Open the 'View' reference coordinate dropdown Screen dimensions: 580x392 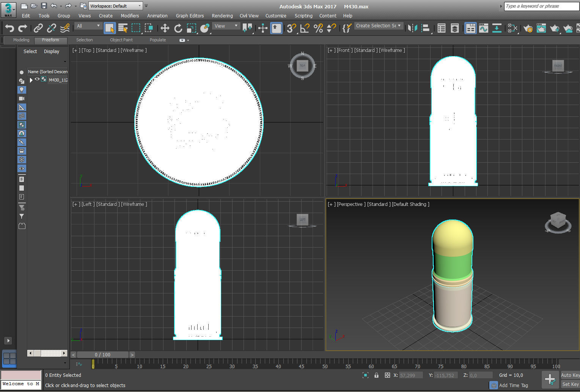(226, 26)
